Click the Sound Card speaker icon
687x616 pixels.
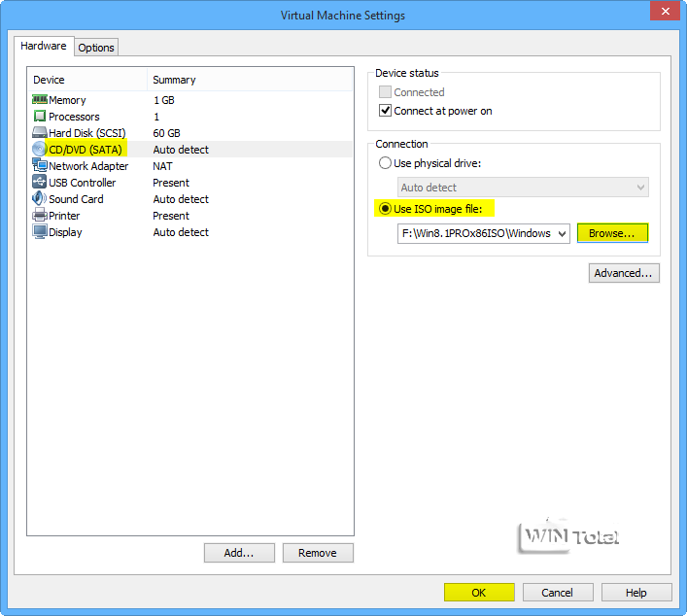tap(40, 198)
